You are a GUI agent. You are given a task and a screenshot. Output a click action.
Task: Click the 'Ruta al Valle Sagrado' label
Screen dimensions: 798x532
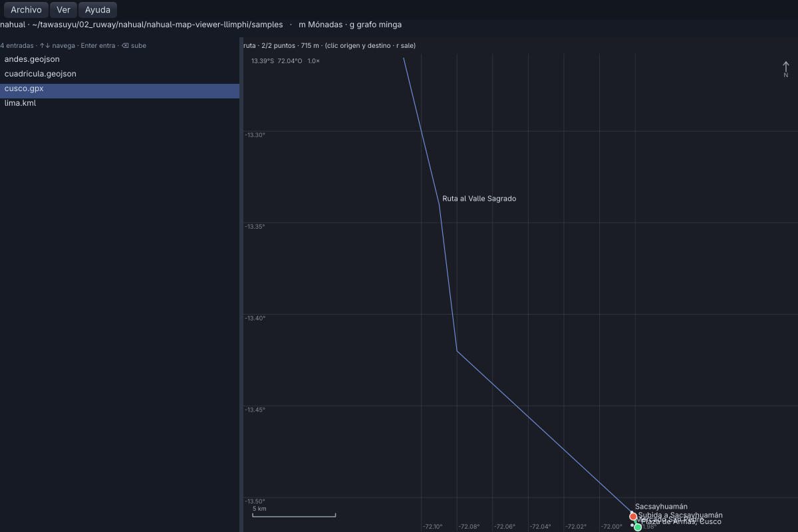point(479,199)
